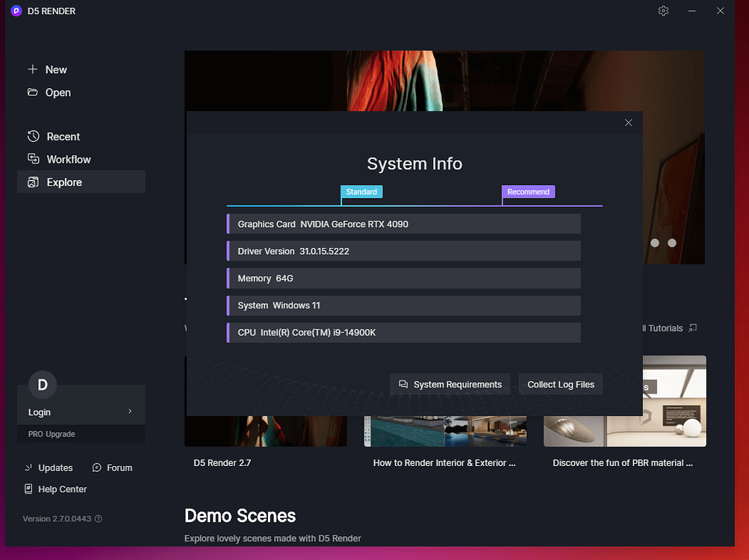Click the PRO Upgrade link
The width and height of the screenshot is (749, 560).
(52, 434)
